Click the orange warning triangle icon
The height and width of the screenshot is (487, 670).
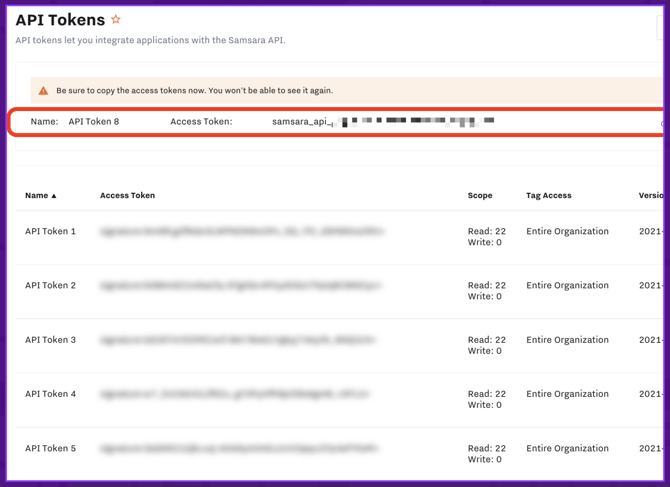click(x=43, y=91)
